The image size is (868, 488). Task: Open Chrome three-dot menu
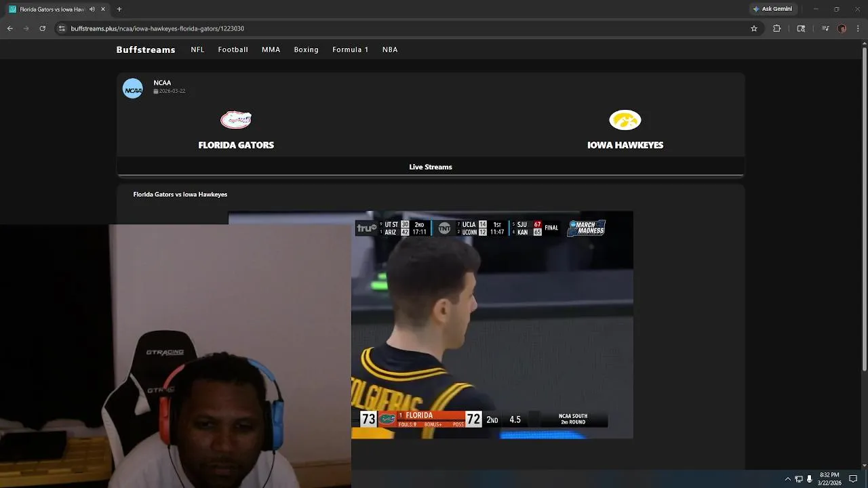pyautogui.click(x=859, y=28)
